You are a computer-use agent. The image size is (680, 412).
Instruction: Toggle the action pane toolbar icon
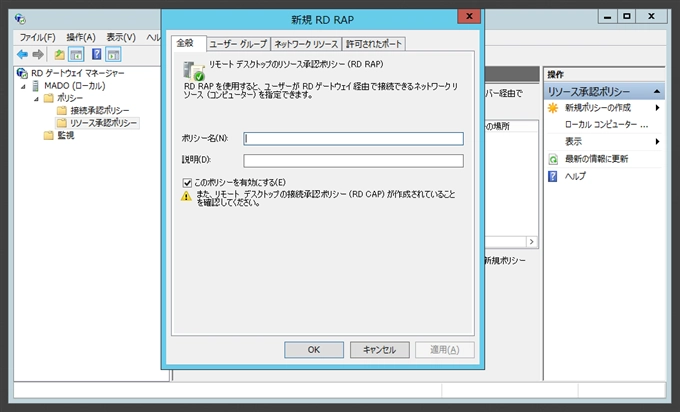pos(113,55)
